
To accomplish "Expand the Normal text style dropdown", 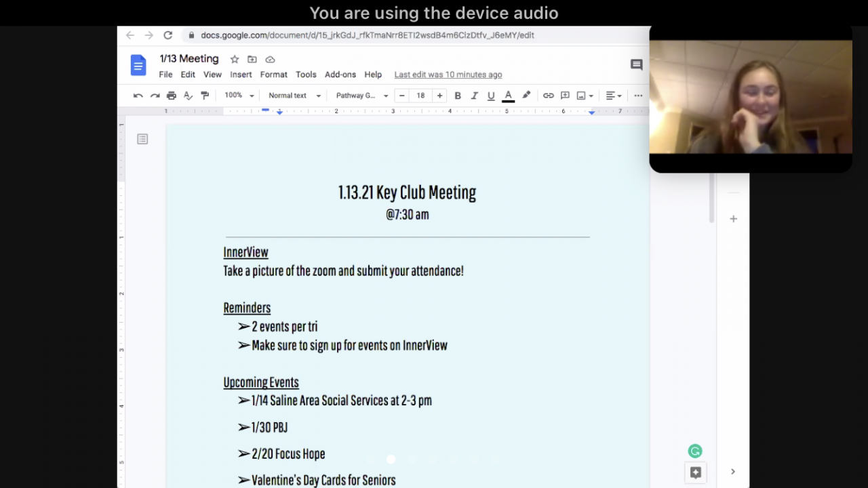I will coord(294,96).
